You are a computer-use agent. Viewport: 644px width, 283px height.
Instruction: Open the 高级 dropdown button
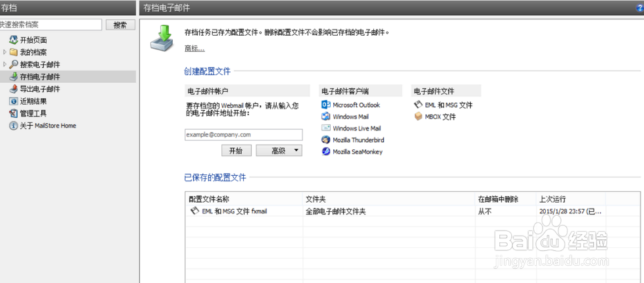point(279,151)
